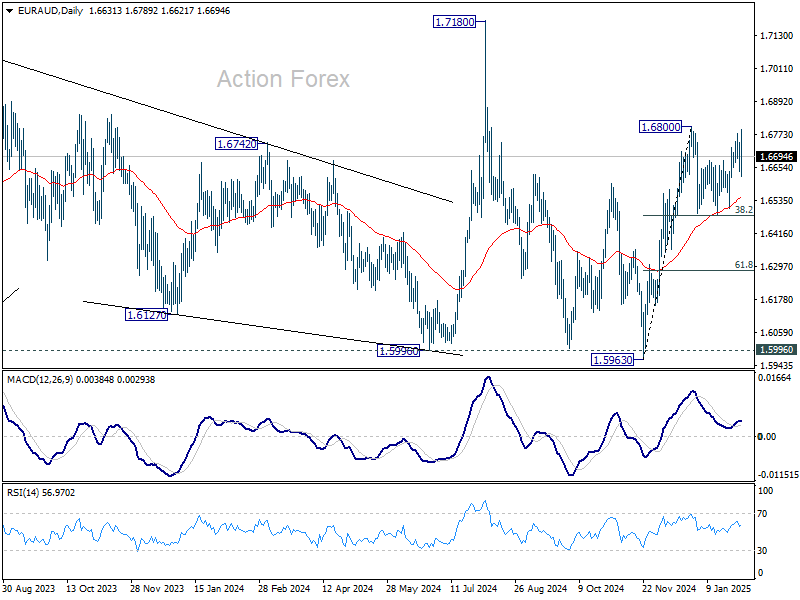Click the 11 Jul 2024 date label
This screenshot has height=600, width=800.
pyautogui.click(x=473, y=588)
